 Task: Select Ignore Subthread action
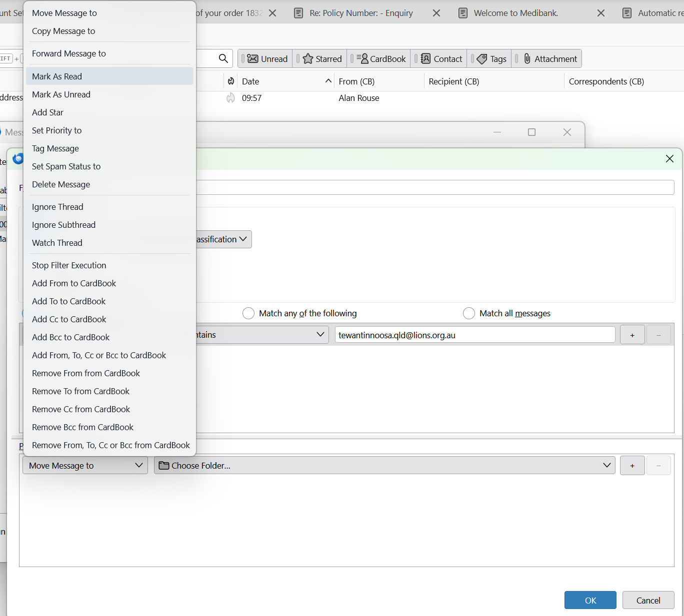109,225
